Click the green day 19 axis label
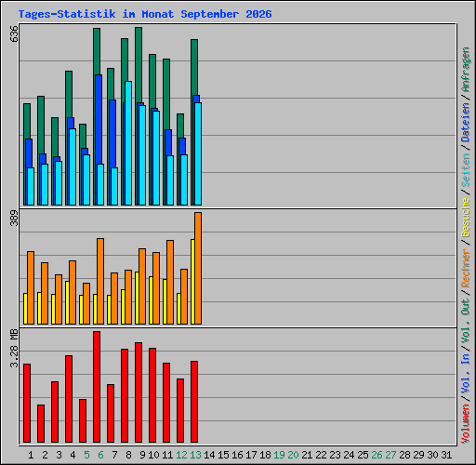476x465 pixels. [279, 455]
